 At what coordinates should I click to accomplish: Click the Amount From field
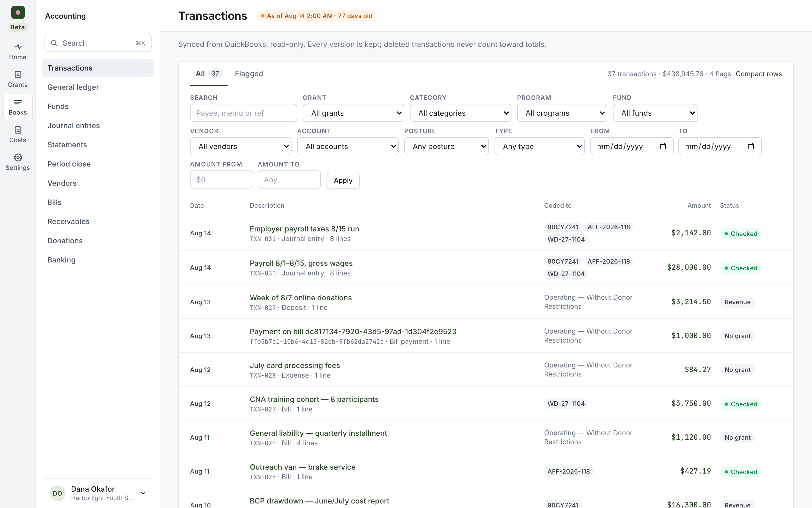pos(221,179)
